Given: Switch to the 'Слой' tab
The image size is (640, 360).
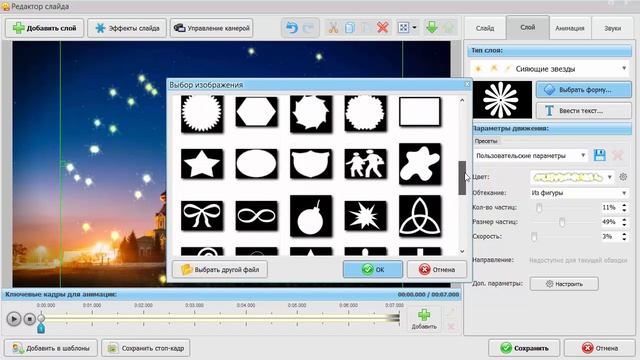Looking at the screenshot, I should pyautogui.click(x=528, y=27).
